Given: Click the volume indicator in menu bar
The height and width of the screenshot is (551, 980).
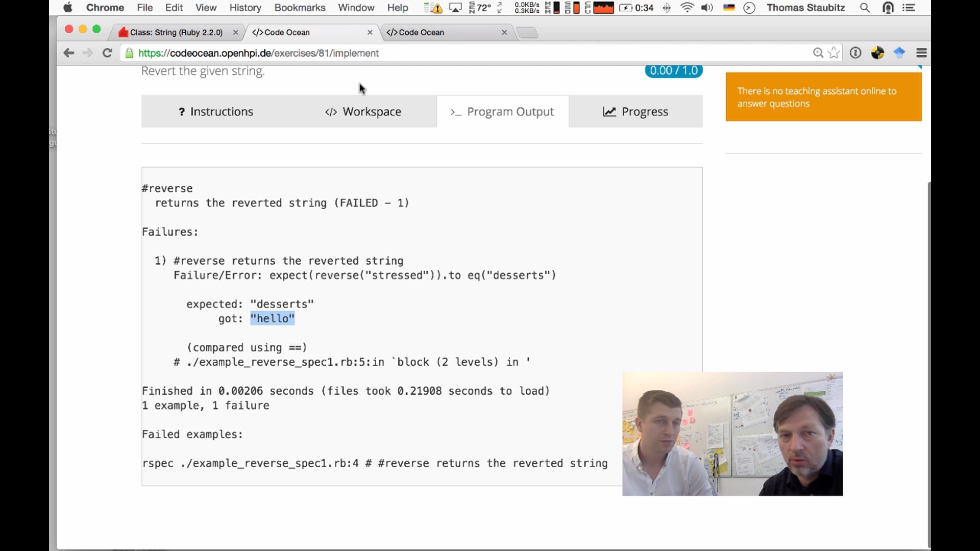Looking at the screenshot, I should click(x=707, y=8).
